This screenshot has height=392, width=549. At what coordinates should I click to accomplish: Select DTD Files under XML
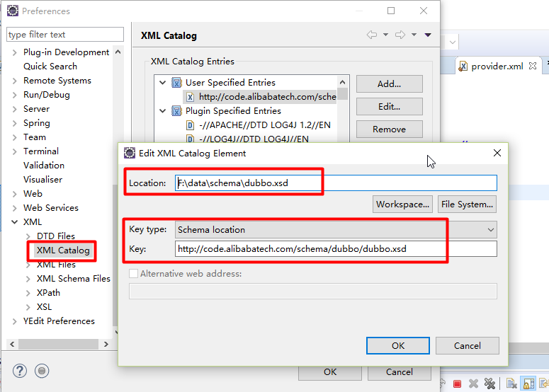point(56,236)
